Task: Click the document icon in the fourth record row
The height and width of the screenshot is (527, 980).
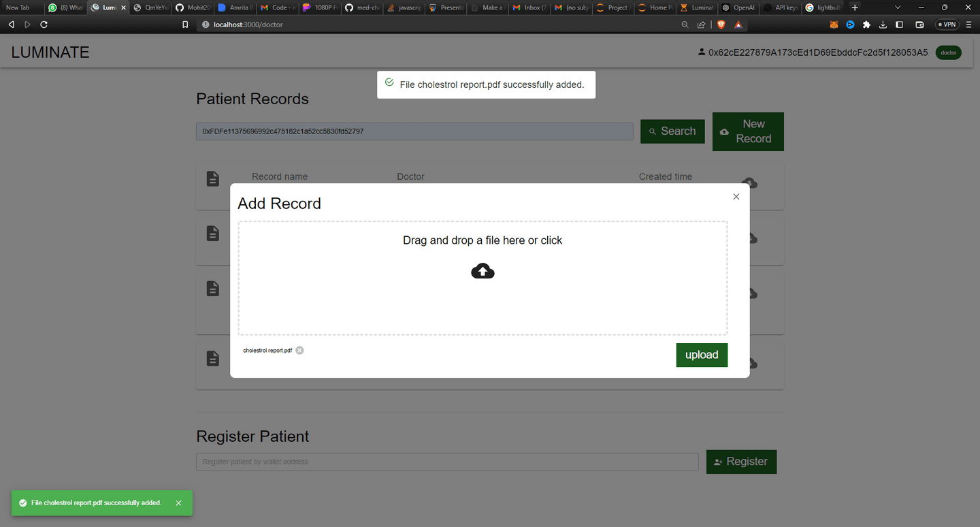Action: (x=213, y=358)
